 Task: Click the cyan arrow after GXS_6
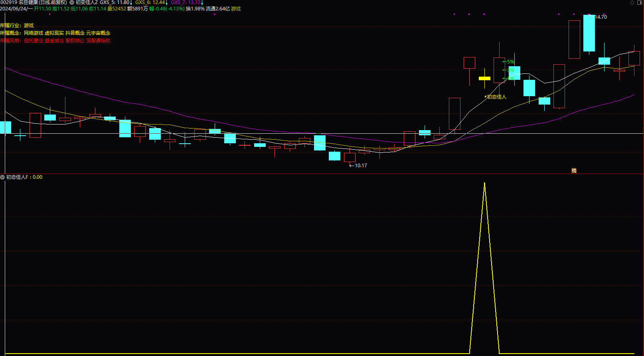coord(166,3)
